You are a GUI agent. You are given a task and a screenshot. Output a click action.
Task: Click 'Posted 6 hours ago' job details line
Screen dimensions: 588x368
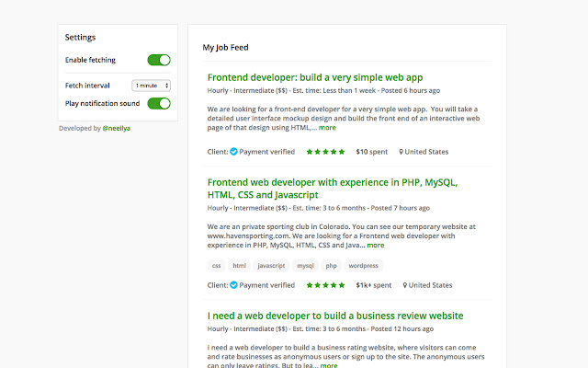click(x=323, y=90)
